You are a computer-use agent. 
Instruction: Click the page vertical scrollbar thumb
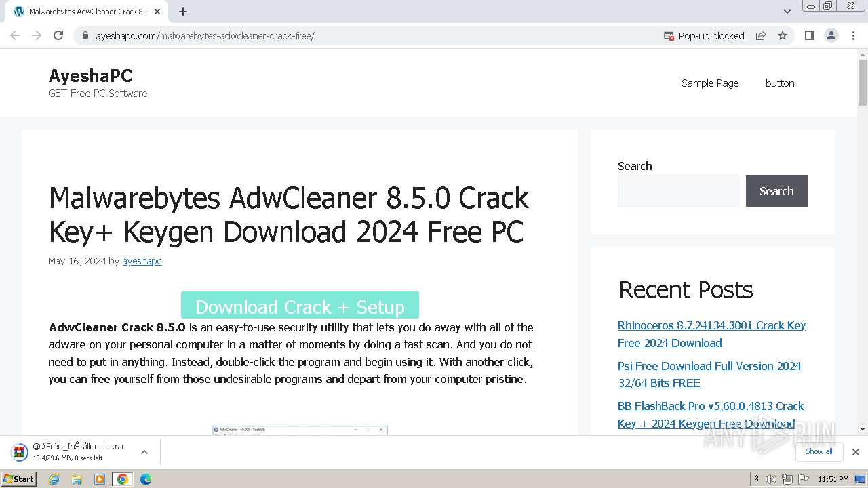point(863,83)
